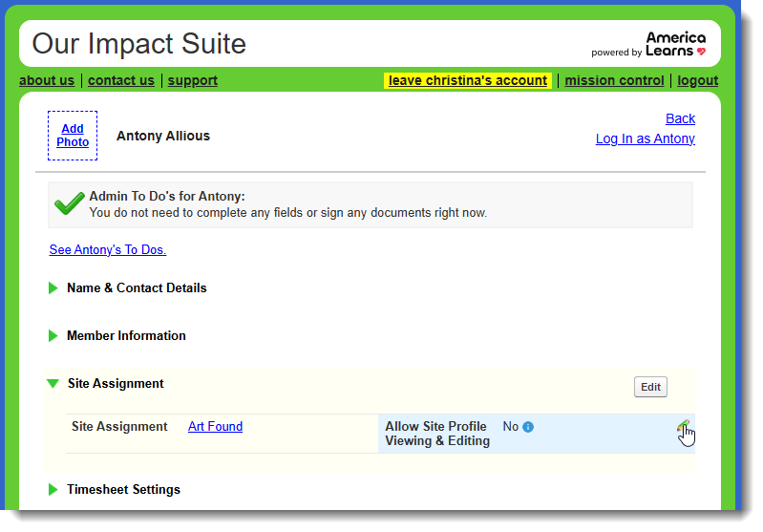Click the Admin To Do's for Antony heading
The height and width of the screenshot is (532, 763).
pyautogui.click(x=167, y=196)
